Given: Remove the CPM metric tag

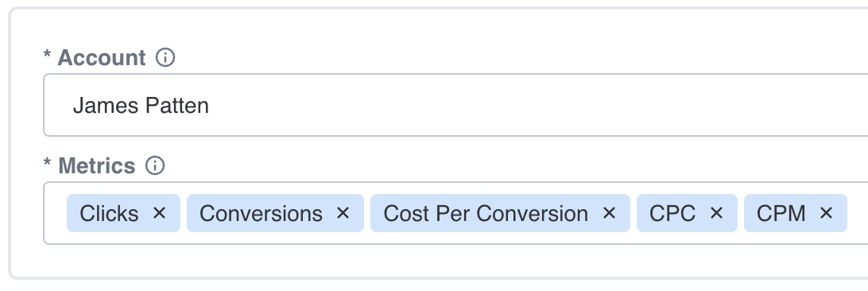Looking at the screenshot, I should 826,213.
